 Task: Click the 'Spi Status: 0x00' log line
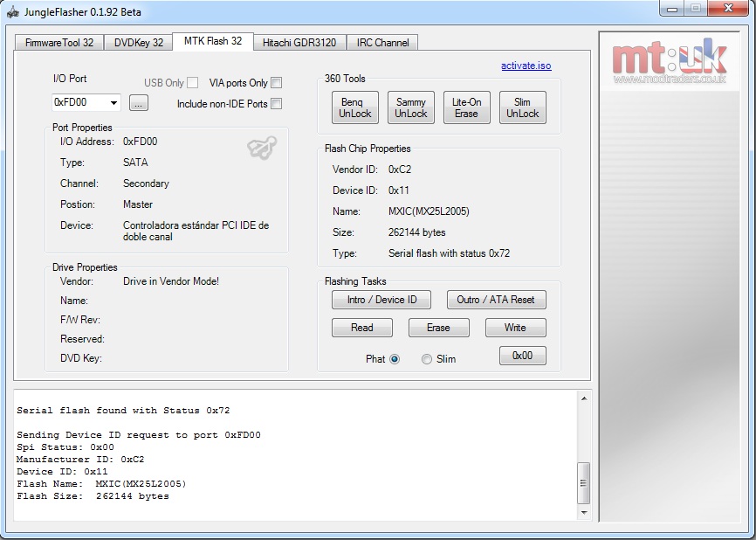point(65,447)
